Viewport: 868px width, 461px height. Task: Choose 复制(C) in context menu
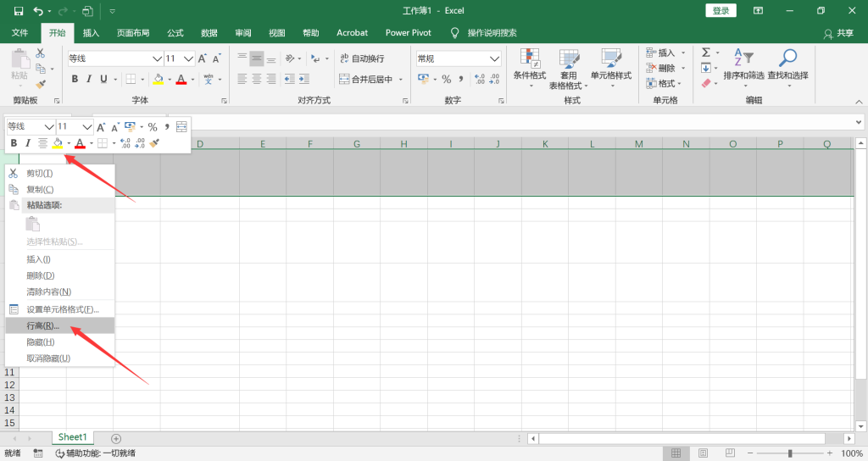tap(60, 189)
